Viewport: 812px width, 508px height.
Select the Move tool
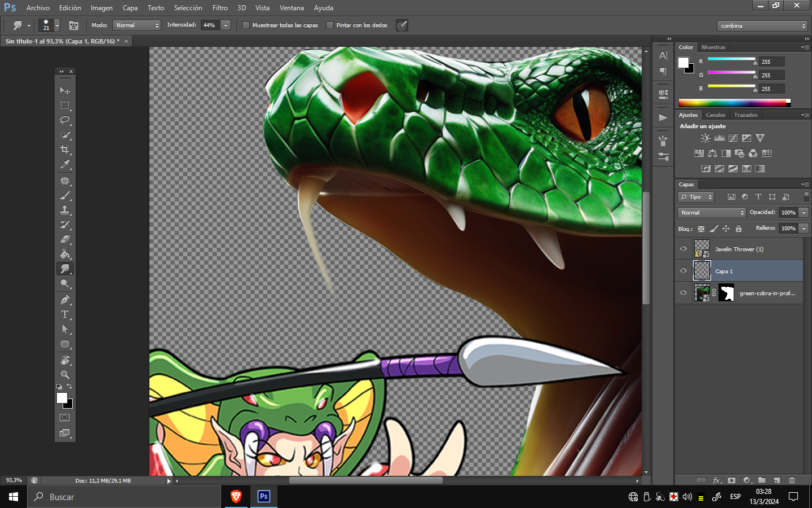pyautogui.click(x=65, y=90)
